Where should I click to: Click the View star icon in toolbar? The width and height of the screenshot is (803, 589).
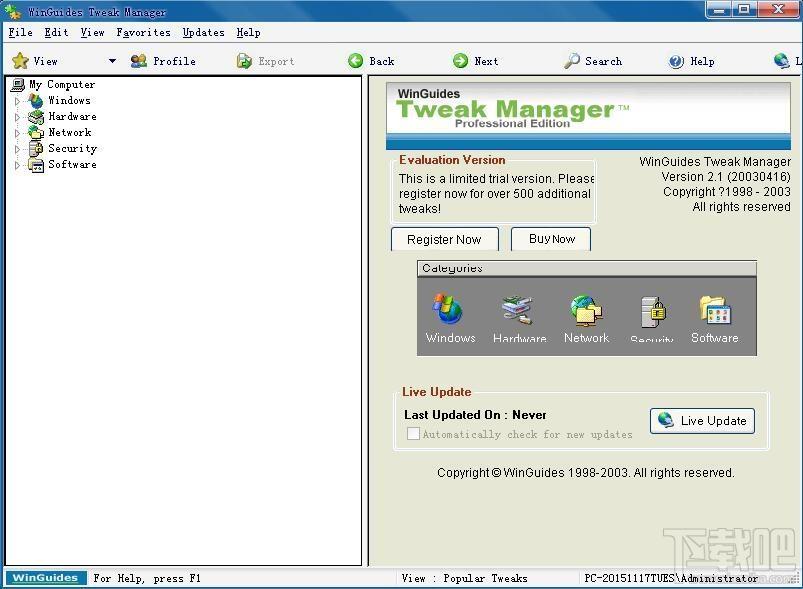[x=20, y=61]
